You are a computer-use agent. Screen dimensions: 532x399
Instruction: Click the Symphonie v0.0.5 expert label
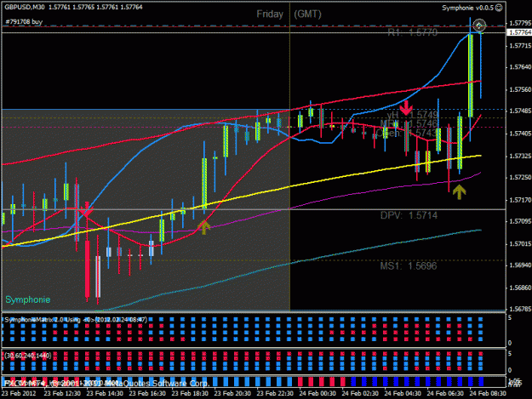[467, 8]
